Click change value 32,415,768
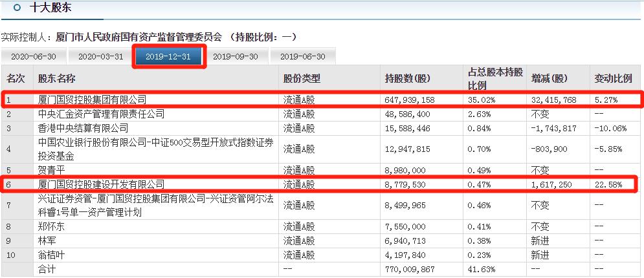The image size is (644, 278). [x=553, y=100]
